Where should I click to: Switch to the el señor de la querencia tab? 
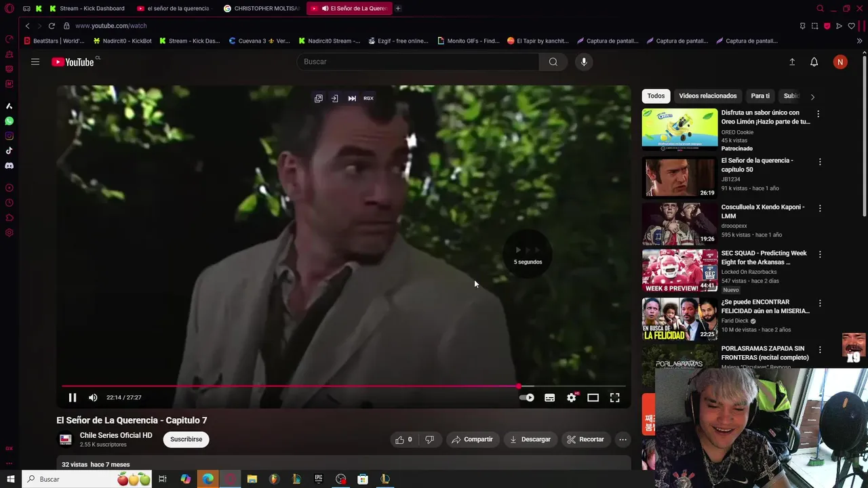pyautogui.click(x=174, y=8)
